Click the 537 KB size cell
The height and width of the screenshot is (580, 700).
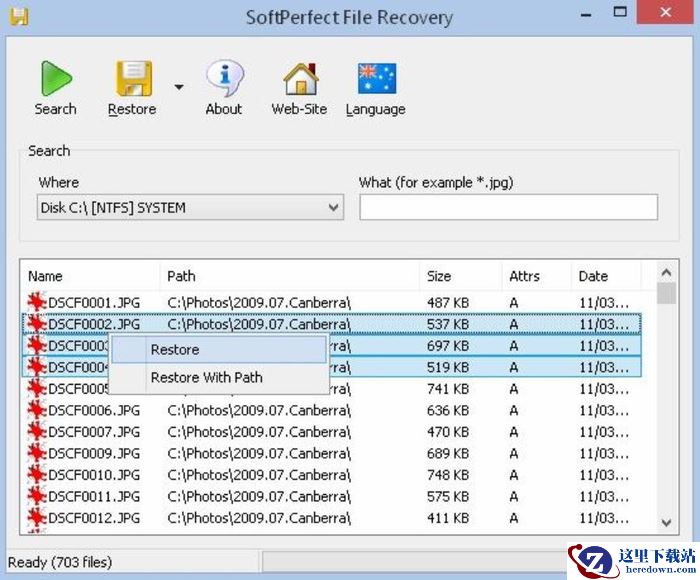[448, 324]
